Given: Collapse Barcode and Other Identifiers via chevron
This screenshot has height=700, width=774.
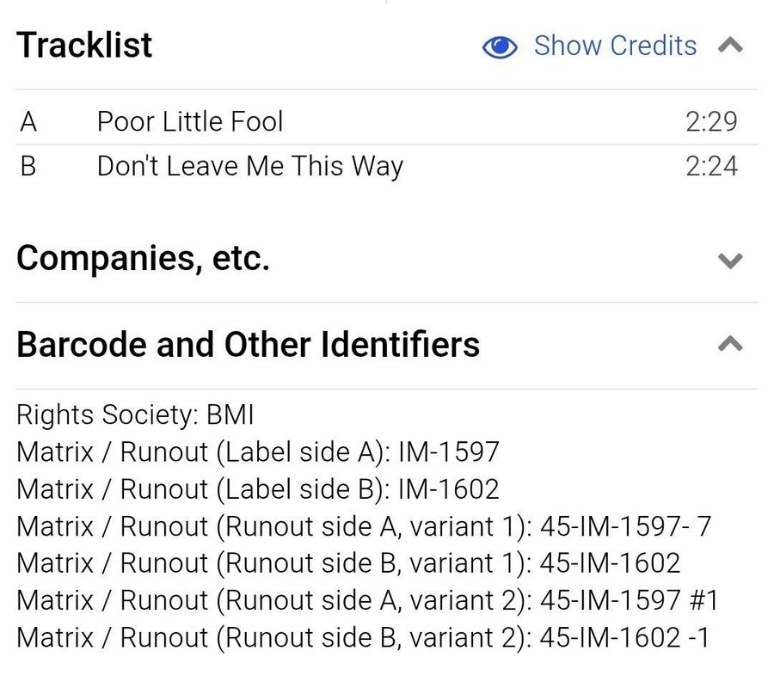Looking at the screenshot, I should tap(730, 345).
